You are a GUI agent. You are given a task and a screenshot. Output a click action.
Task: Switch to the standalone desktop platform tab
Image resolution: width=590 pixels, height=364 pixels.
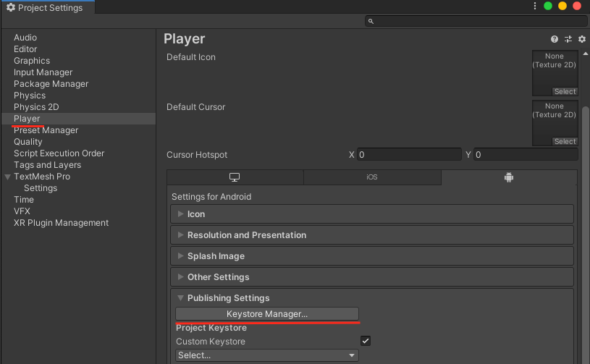point(235,177)
